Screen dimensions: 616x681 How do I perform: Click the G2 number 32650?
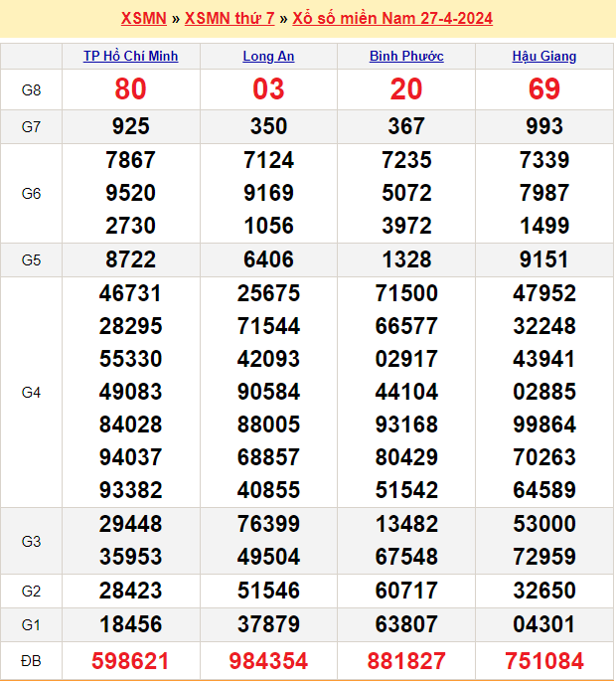[x=544, y=591]
